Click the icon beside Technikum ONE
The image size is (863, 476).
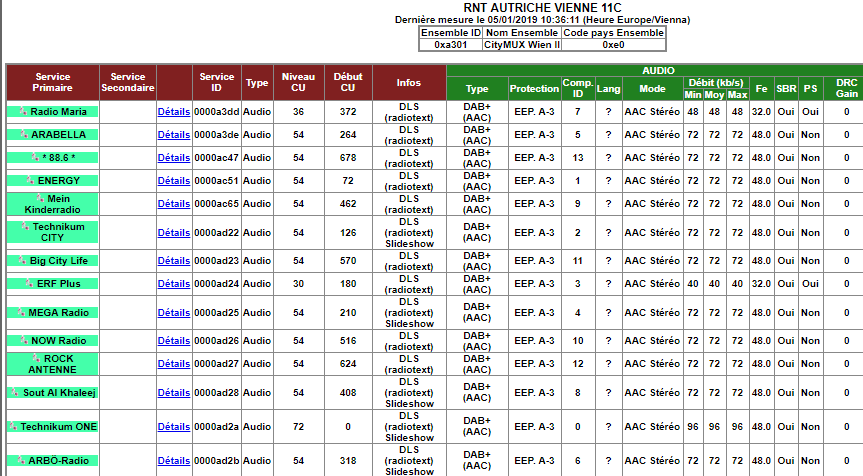click(x=13, y=426)
